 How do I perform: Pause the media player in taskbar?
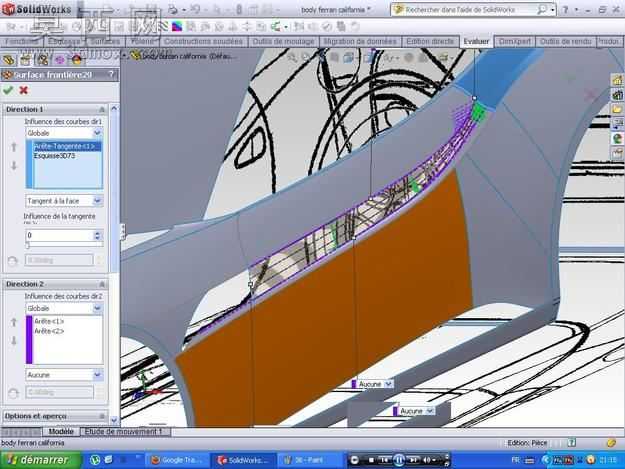coord(399,460)
